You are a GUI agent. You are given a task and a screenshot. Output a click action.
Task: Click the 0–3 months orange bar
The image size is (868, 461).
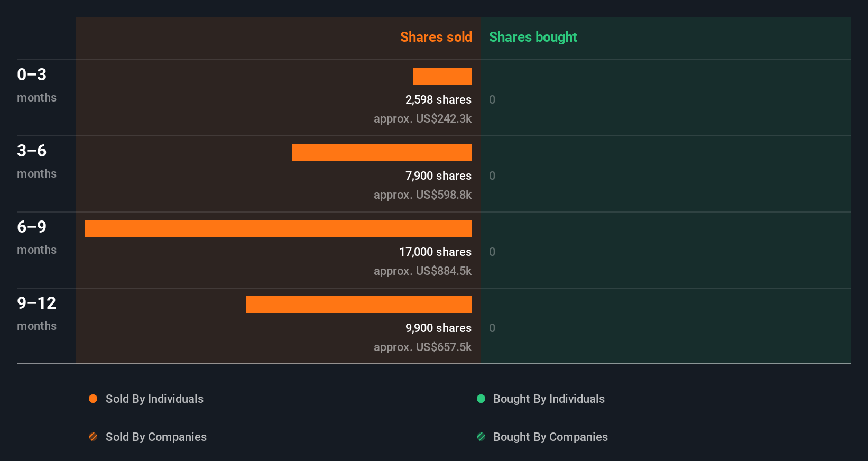442,76
